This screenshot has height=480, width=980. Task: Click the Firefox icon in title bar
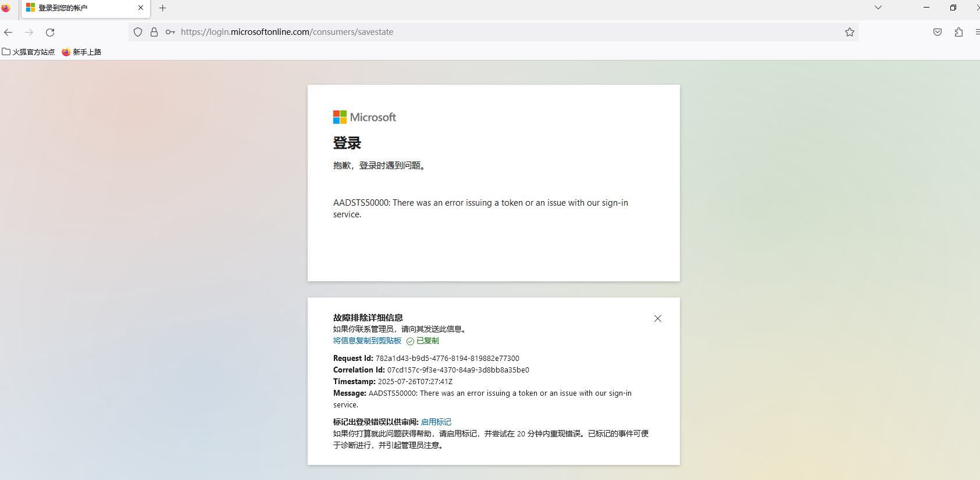[6, 8]
